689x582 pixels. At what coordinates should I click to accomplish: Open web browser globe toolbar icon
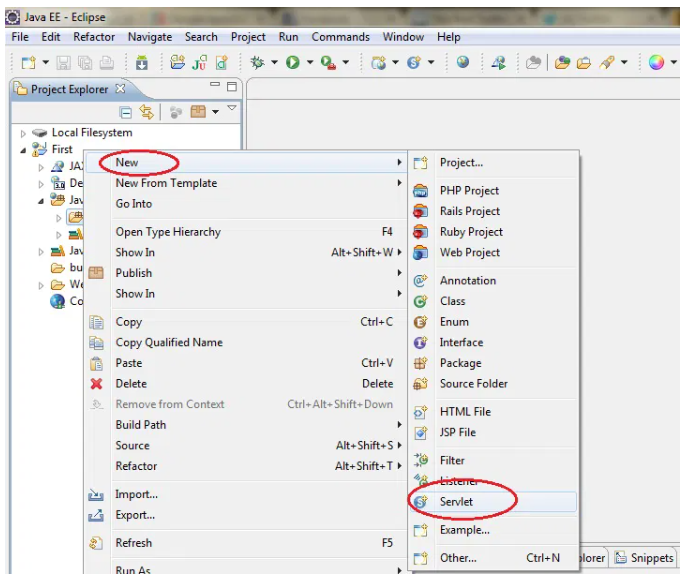pyautogui.click(x=463, y=62)
